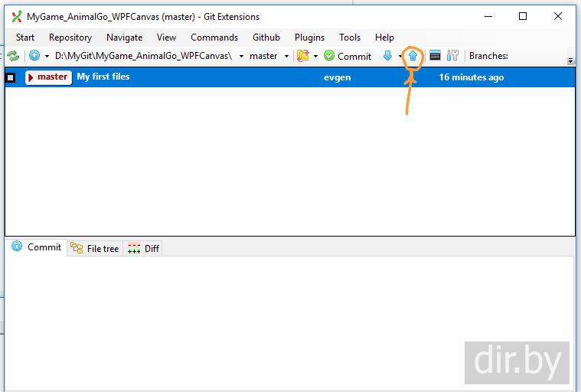This screenshot has height=392, width=581.
Task: Toggle the checkbox on the master commit row
Action: (x=11, y=77)
